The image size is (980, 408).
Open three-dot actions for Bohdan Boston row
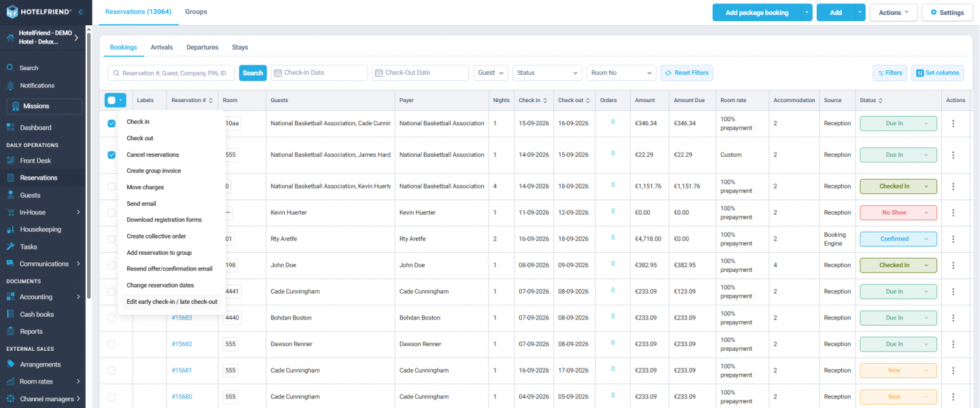(953, 317)
